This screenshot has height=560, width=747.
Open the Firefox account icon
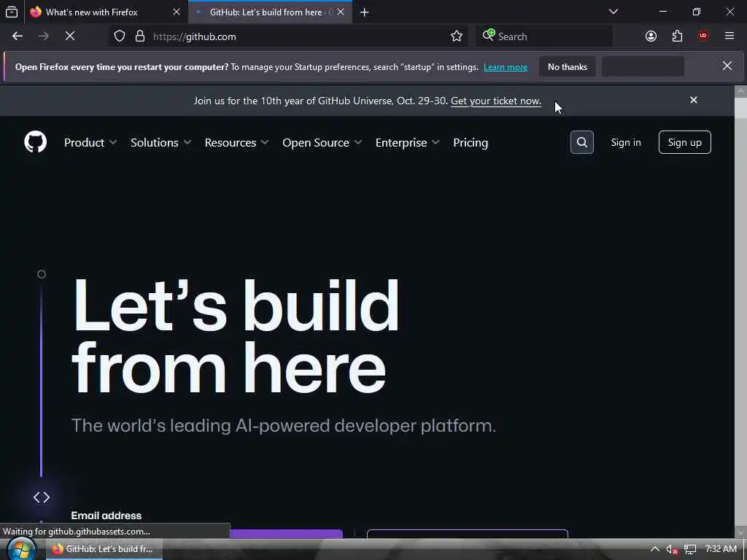tap(651, 36)
